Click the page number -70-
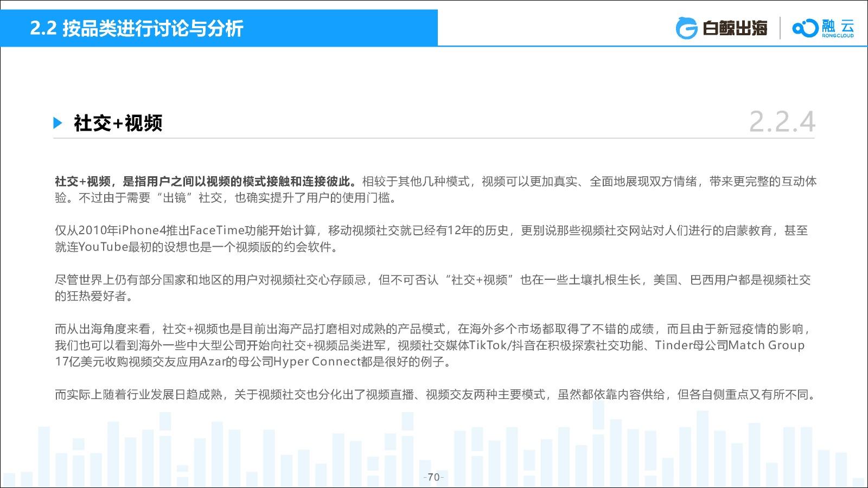Screen dimensions: 868x488 pyautogui.click(x=433, y=477)
